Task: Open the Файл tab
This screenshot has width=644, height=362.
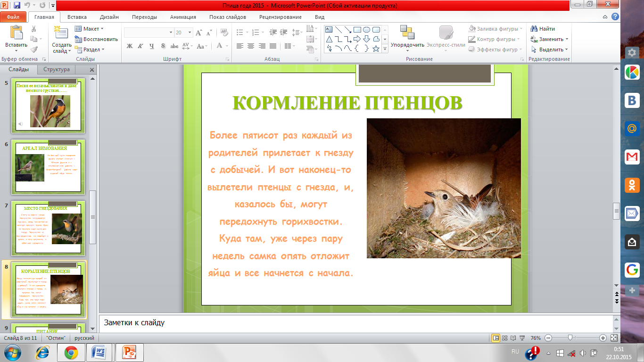Action: [13, 17]
